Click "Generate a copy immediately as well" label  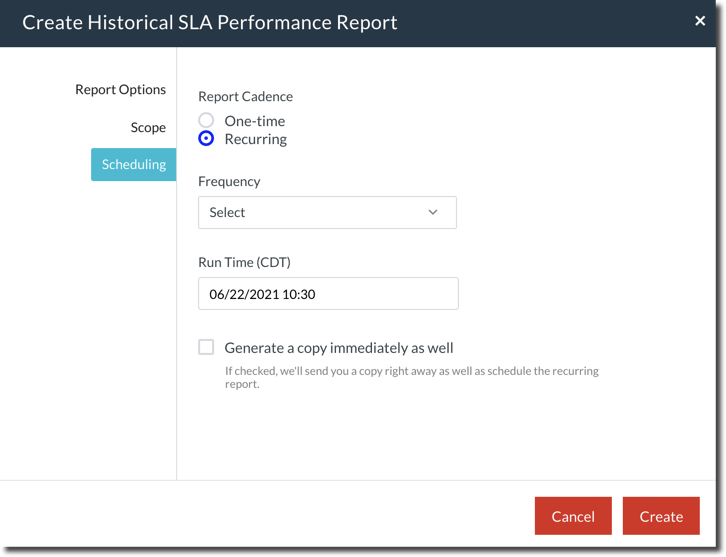338,348
